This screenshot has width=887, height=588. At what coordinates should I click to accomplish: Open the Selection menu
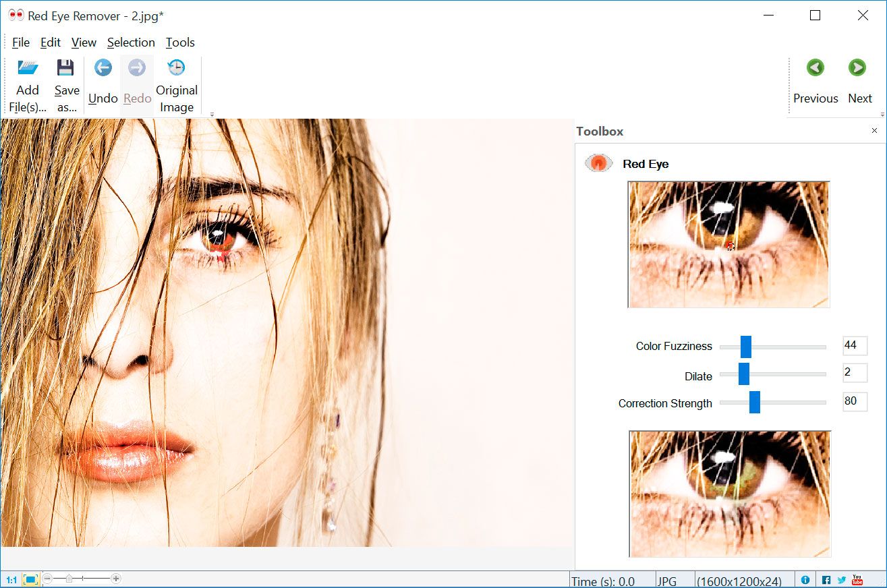pyautogui.click(x=131, y=42)
